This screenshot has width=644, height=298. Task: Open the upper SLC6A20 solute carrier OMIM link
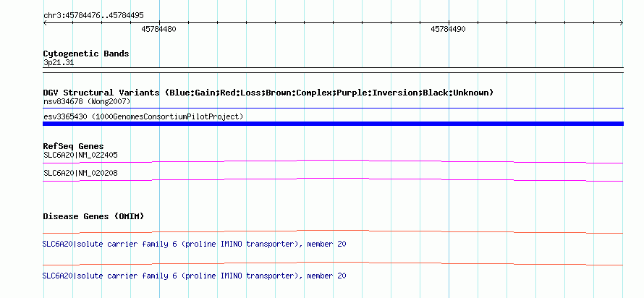[x=194, y=244]
